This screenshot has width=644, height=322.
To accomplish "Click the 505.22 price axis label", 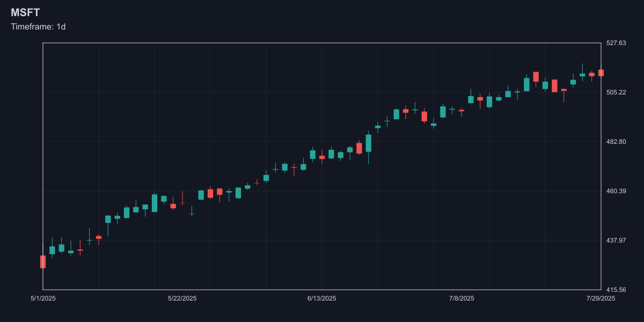I will pyautogui.click(x=616, y=92).
